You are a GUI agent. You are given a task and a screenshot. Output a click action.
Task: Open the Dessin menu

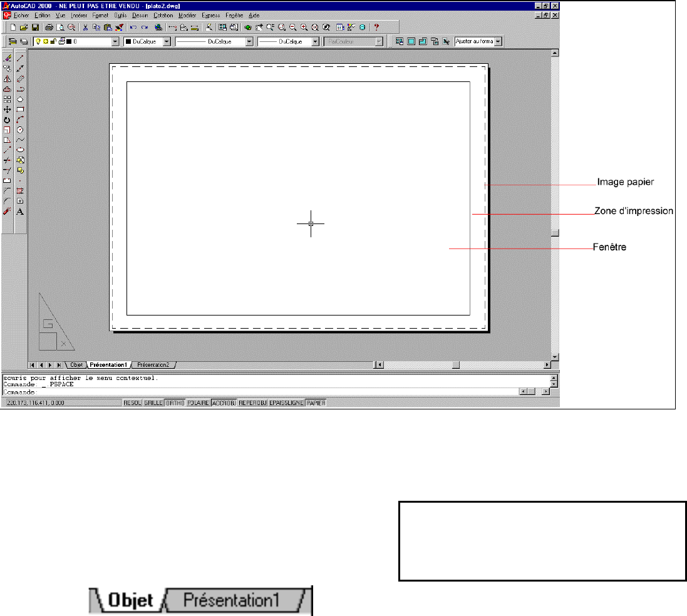point(139,14)
